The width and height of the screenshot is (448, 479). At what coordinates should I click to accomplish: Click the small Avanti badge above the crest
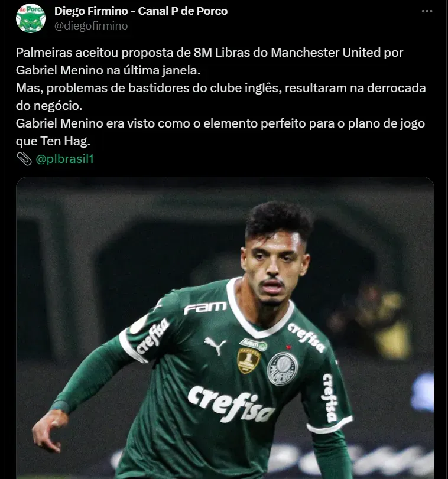coord(254,344)
